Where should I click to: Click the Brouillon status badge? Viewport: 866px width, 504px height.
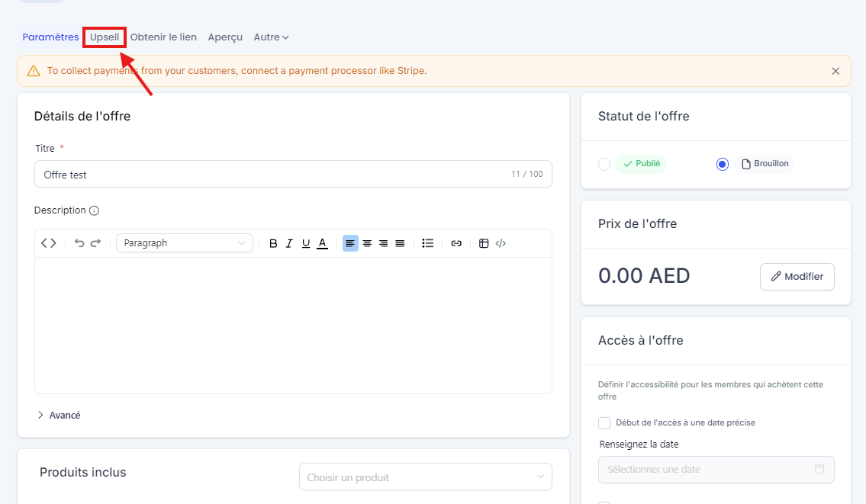765,163
